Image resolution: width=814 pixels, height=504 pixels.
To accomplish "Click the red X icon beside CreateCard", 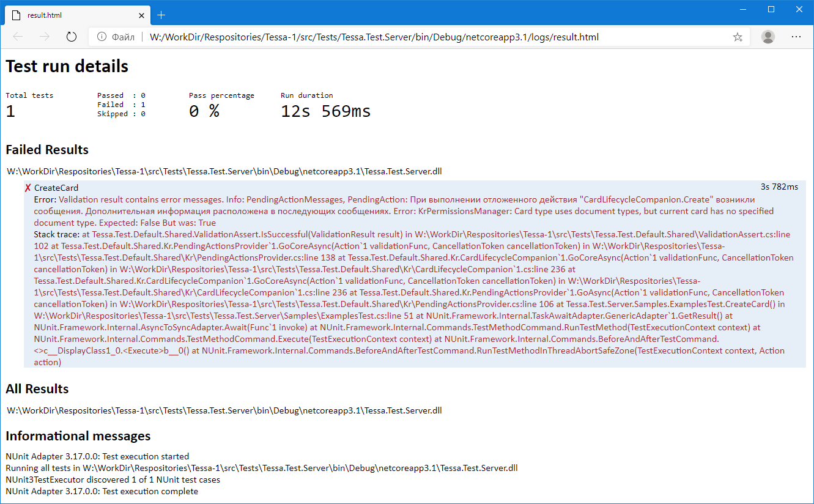I will tap(28, 188).
